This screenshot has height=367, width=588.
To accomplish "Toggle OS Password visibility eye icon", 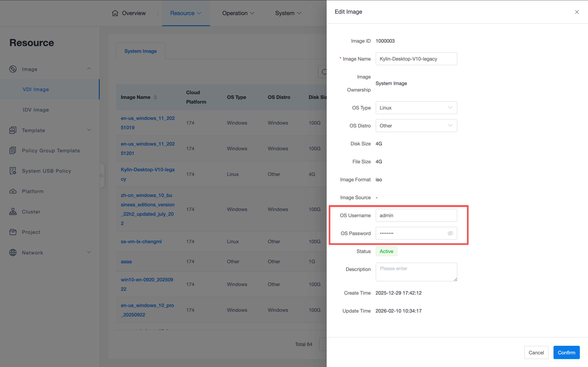I will [x=450, y=233].
